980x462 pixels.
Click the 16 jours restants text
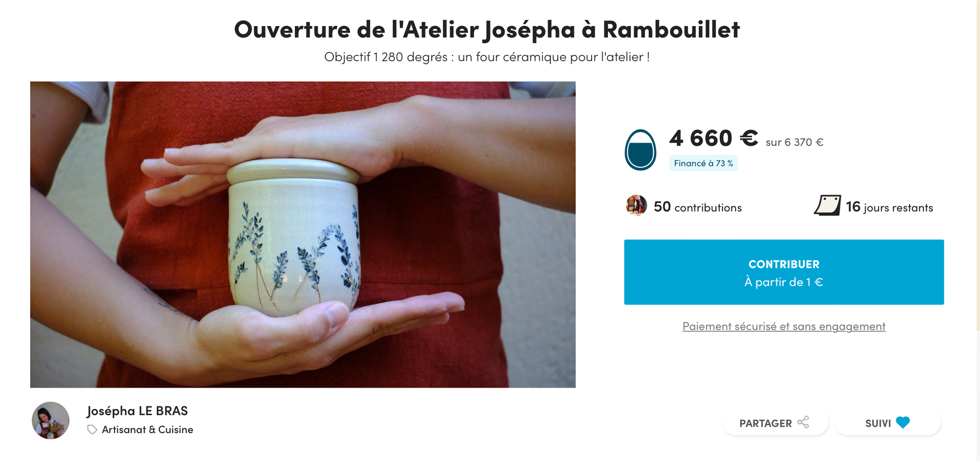click(x=889, y=207)
